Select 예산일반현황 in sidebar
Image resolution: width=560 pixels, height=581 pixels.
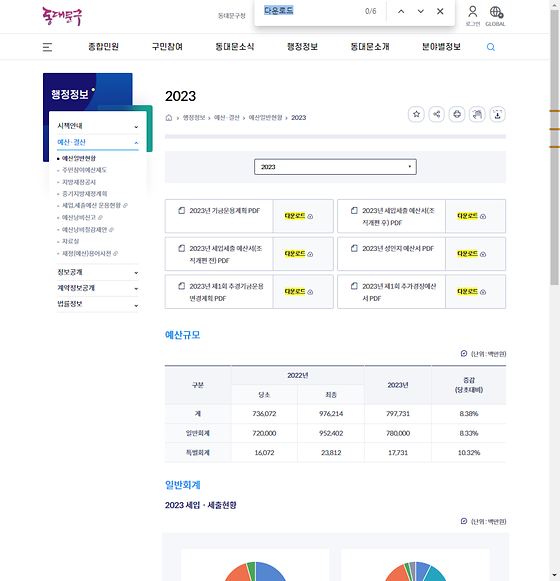[x=79, y=158]
